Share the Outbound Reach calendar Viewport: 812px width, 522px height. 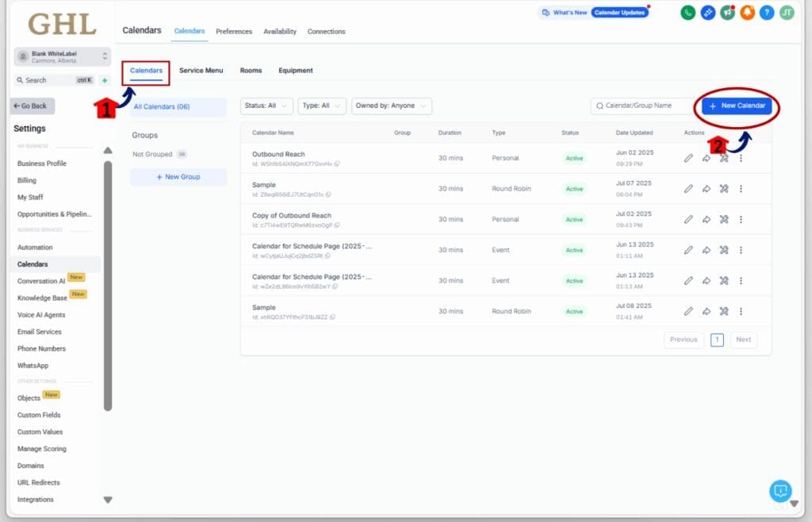tap(707, 158)
